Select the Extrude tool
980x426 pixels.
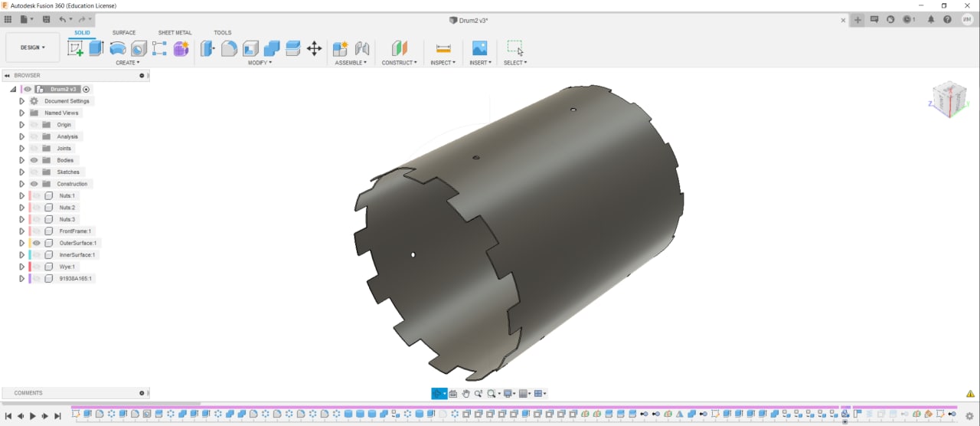click(96, 48)
